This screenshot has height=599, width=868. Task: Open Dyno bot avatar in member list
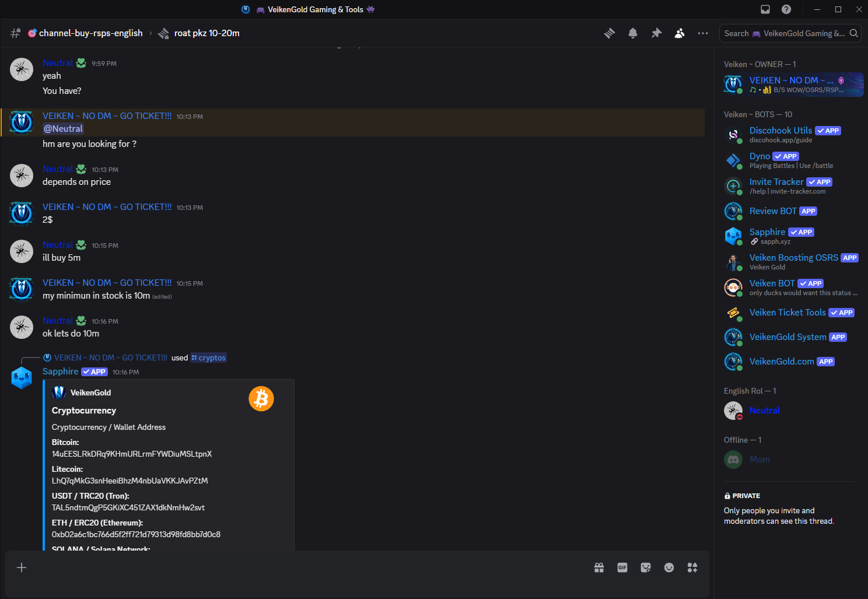[733, 160]
